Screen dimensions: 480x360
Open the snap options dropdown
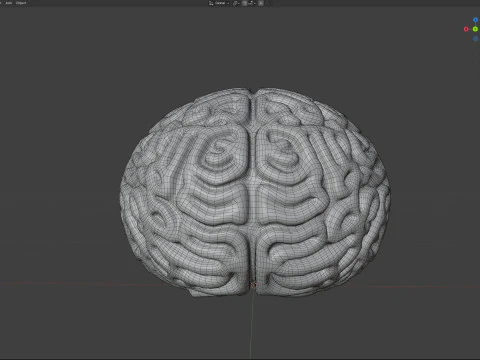point(252,3)
